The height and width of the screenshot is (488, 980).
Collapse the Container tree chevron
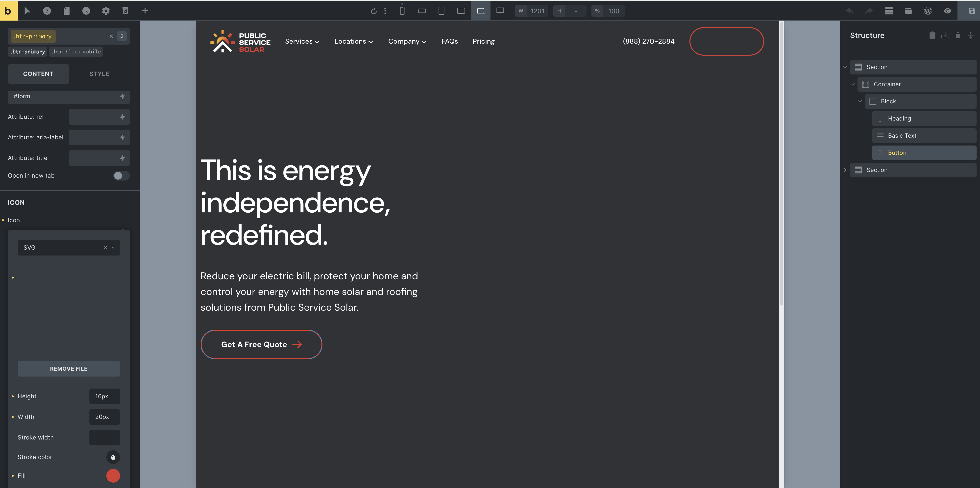point(852,84)
